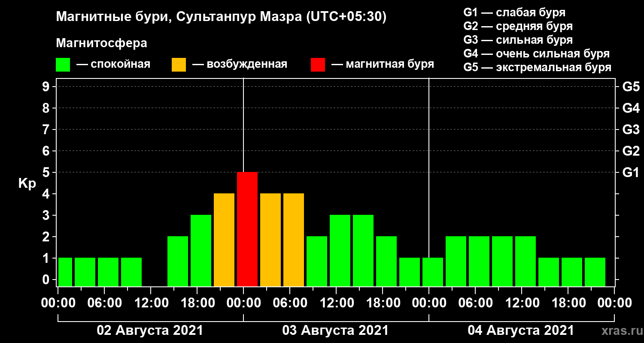Click the orange bar just before the red bar
This screenshot has height=343, width=644.
click(224, 240)
